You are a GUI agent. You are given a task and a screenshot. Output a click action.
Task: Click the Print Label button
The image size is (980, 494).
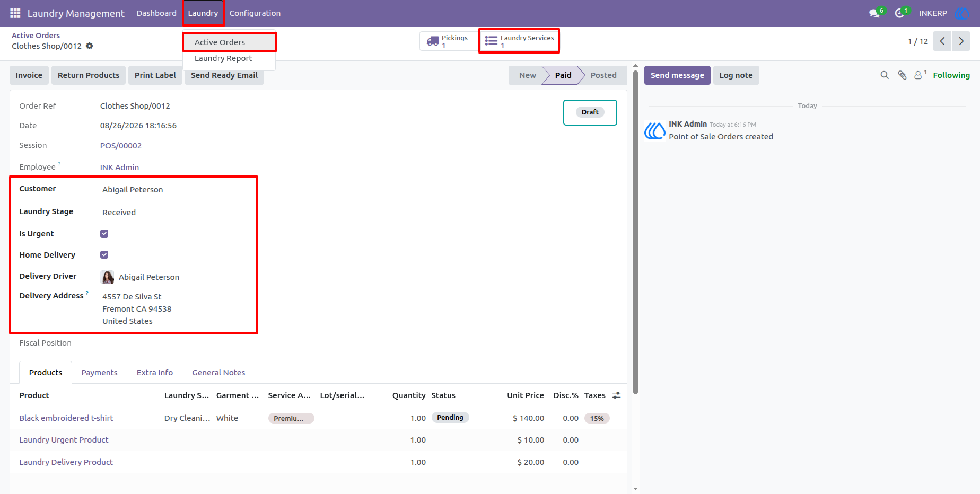pyautogui.click(x=155, y=75)
